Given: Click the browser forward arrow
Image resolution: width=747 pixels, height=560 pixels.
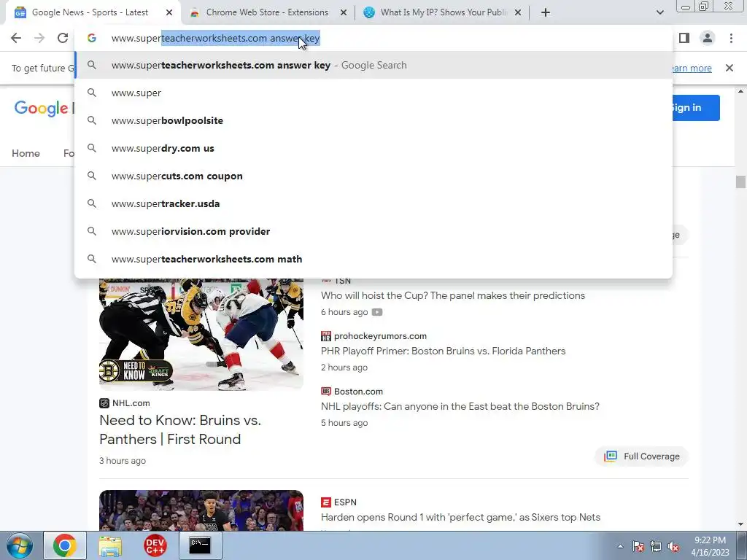Looking at the screenshot, I should pyautogui.click(x=39, y=38).
